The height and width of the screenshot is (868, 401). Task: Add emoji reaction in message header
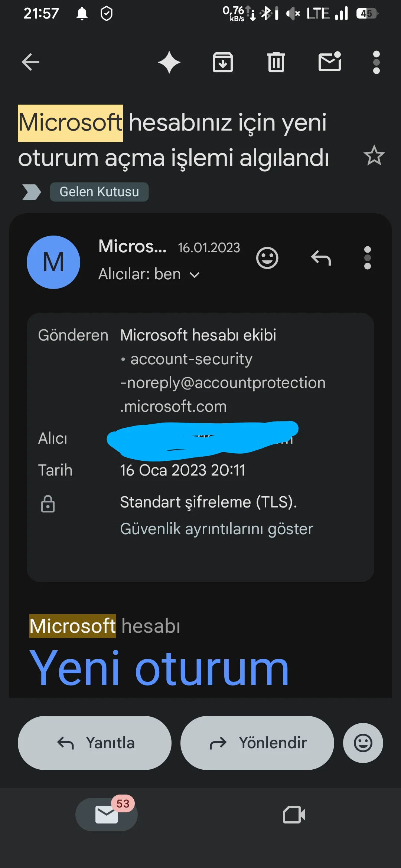point(267,258)
